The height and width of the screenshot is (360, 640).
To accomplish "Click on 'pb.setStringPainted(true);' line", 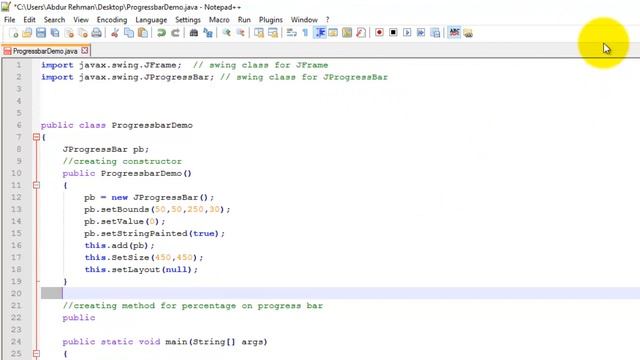I will pyautogui.click(x=154, y=233).
